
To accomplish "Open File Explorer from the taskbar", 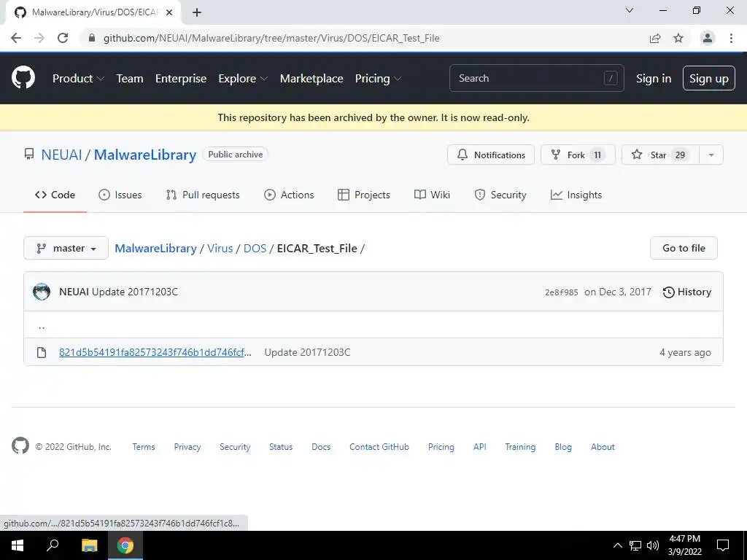I will pyautogui.click(x=89, y=545).
